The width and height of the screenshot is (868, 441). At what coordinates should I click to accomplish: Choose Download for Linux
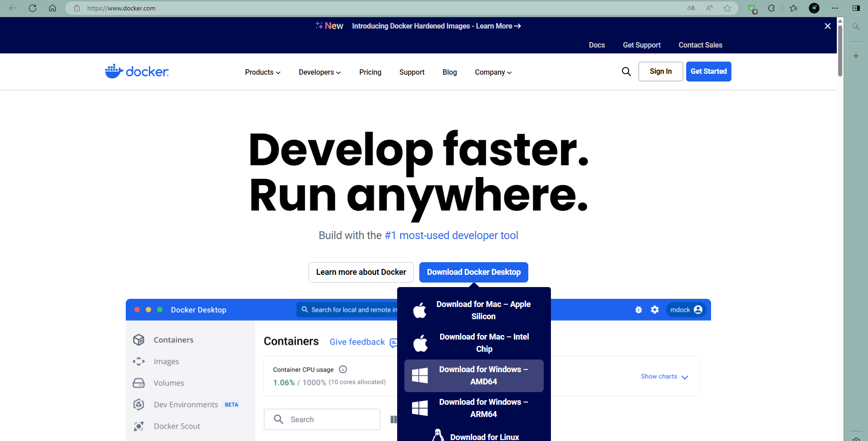point(474,436)
